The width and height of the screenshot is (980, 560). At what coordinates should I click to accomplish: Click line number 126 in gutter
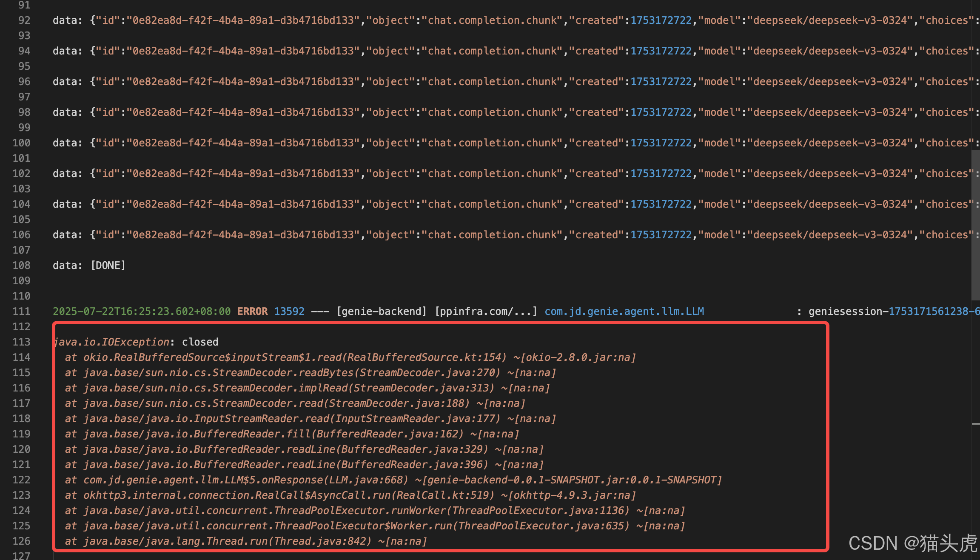point(21,541)
